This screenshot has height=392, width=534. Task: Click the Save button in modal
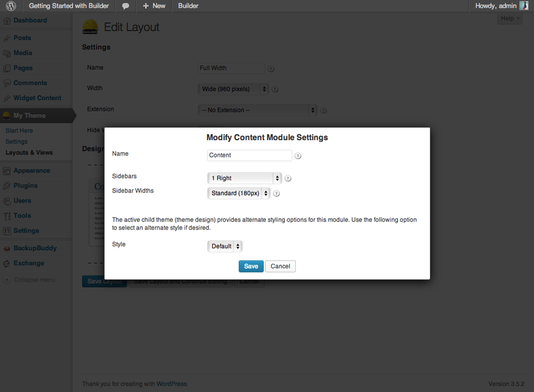click(x=251, y=266)
